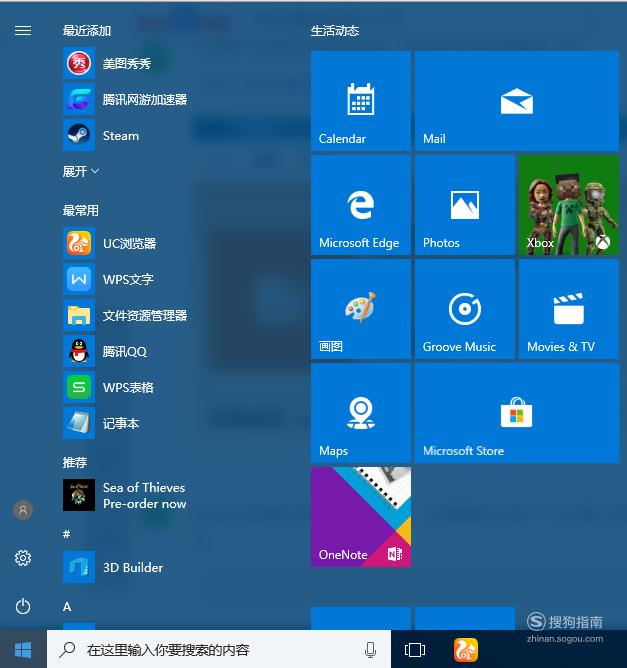Click the Power button
Screen dimensions: 627x668
[x=23, y=606]
